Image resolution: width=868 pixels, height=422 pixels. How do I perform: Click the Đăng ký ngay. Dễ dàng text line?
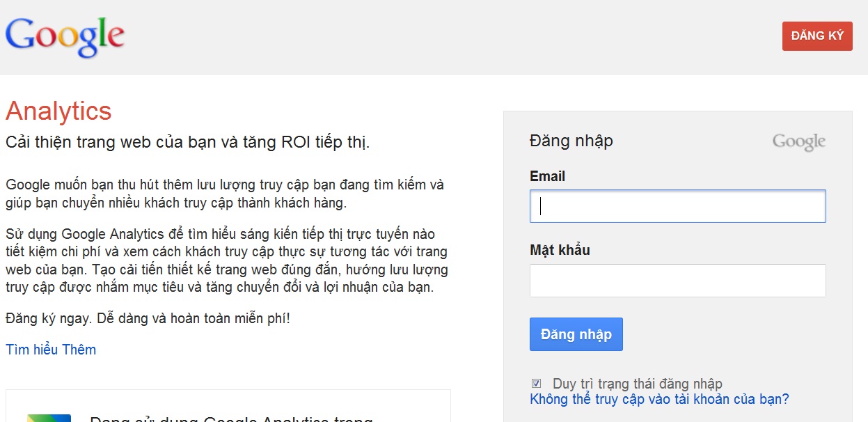[x=148, y=319]
